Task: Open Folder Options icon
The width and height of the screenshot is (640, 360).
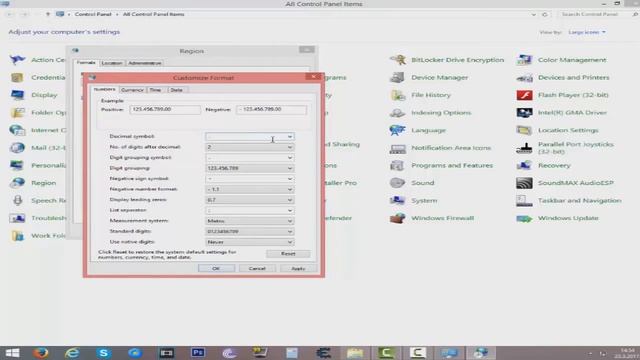Action: (x=17, y=113)
